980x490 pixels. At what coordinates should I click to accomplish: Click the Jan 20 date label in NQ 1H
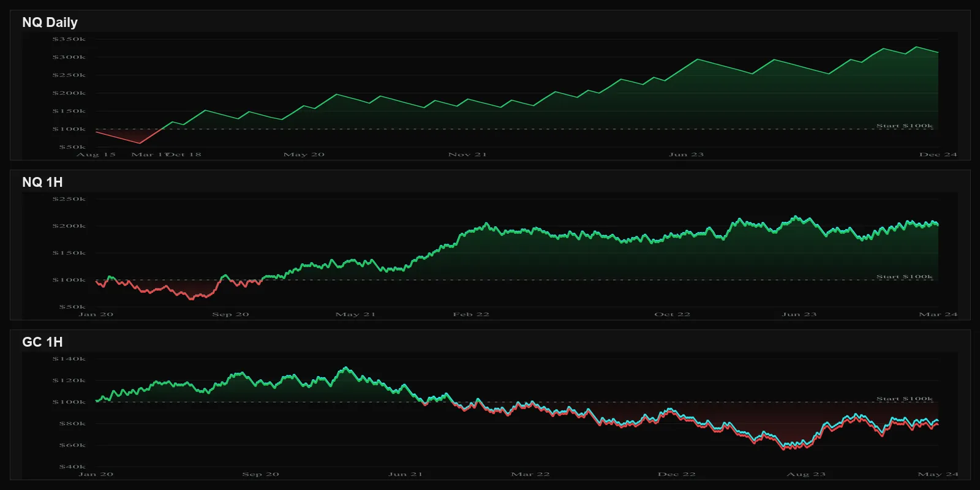[x=96, y=314]
